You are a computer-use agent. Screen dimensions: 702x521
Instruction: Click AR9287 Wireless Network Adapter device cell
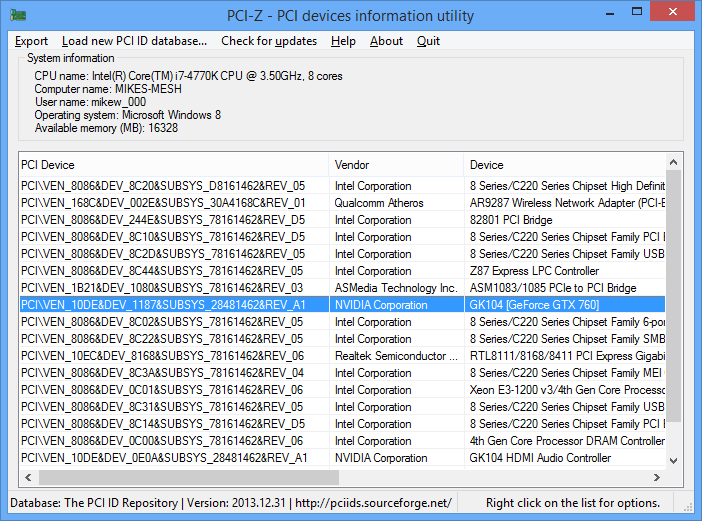(567, 203)
